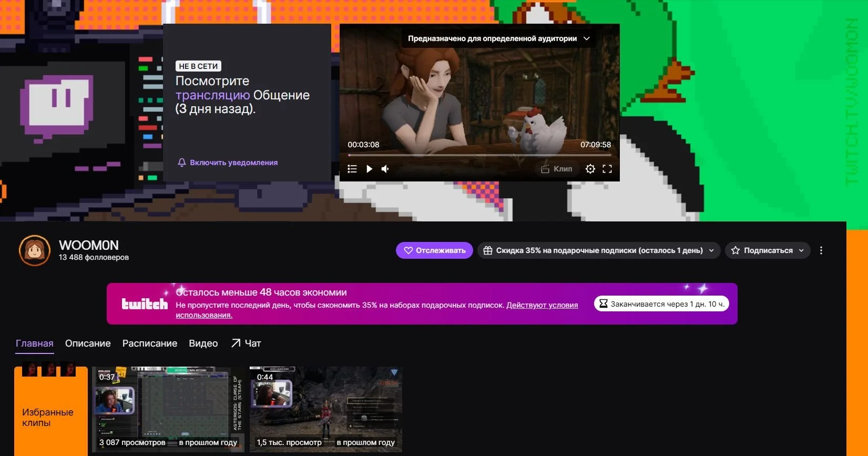Open the 0:37 clip thumbnail
The height and width of the screenshot is (456, 868).
click(168, 409)
